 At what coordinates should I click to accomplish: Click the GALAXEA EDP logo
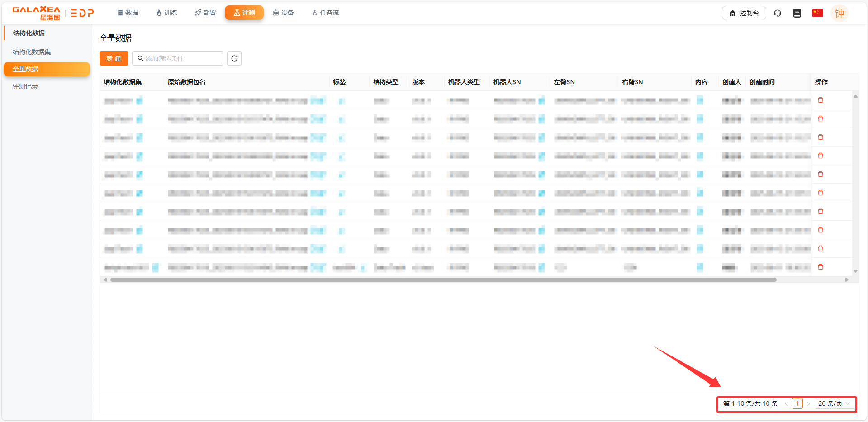tap(53, 13)
